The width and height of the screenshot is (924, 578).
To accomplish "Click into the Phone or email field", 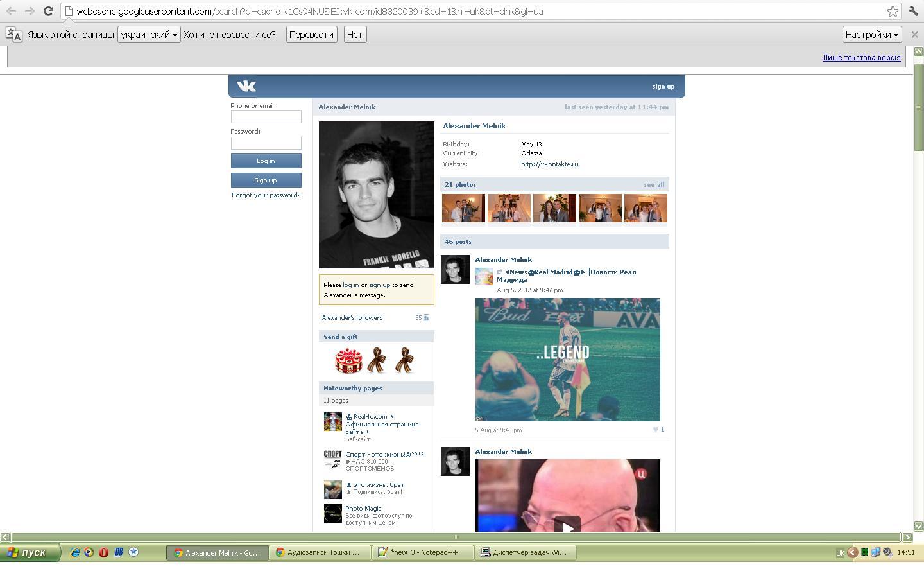I will click(x=266, y=117).
